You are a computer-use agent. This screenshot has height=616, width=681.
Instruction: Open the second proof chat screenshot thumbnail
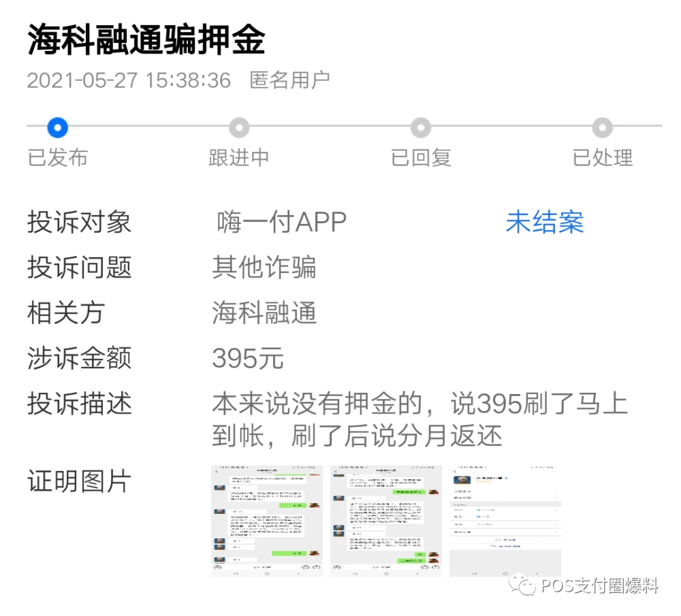point(385,521)
